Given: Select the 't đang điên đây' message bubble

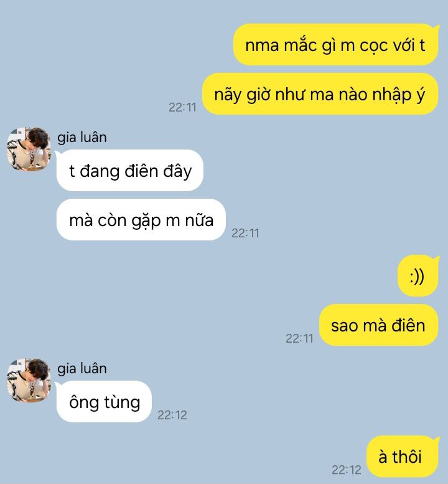Looking at the screenshot, I should tap(130, 171).
